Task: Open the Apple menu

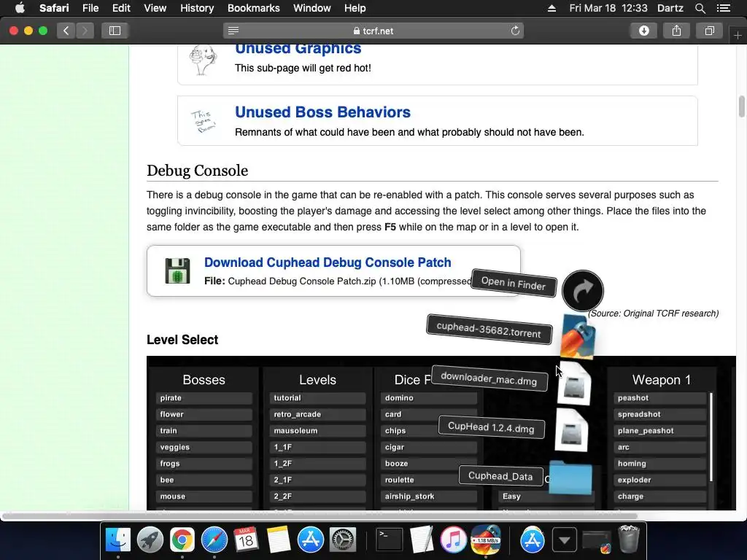Action: pos(20,8)
